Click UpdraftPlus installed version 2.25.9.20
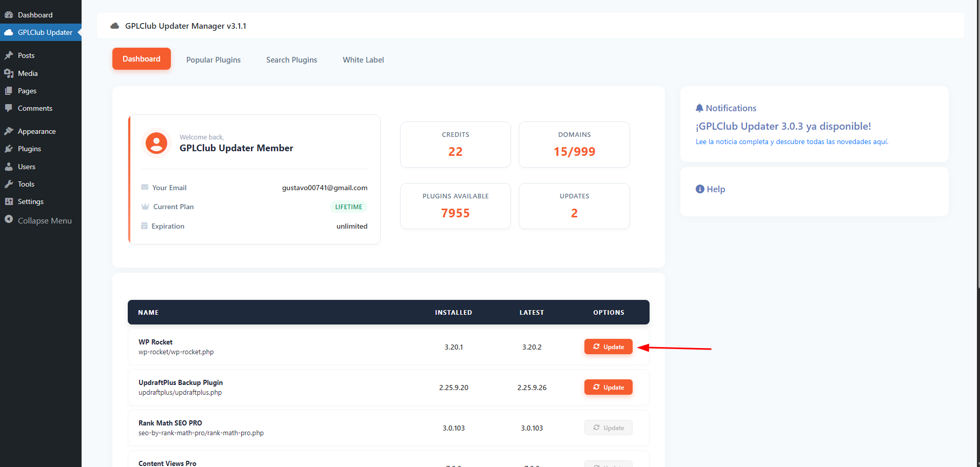The image size is (980, 467). pos(454,388)
